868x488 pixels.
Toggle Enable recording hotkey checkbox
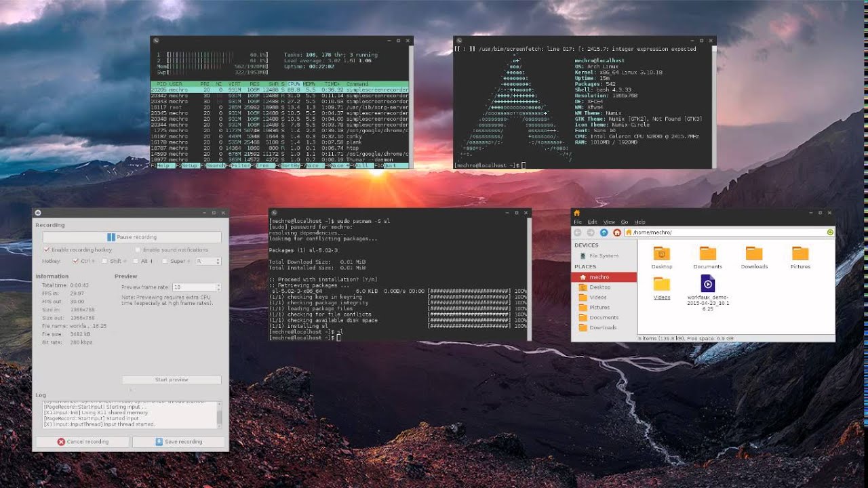click(x=47, y=250)
